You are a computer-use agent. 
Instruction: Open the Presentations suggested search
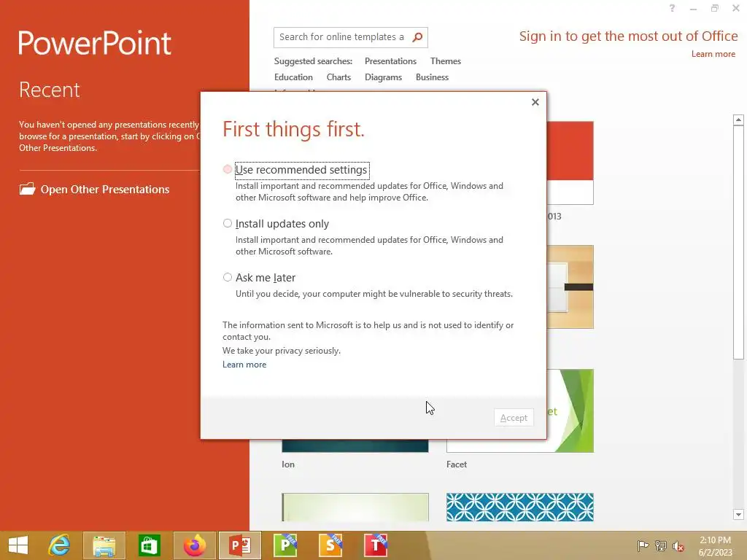coord(390,61)
